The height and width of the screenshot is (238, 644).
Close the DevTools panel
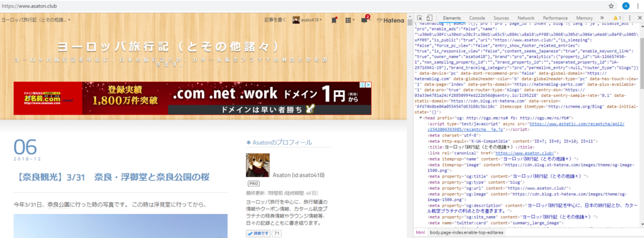640,18
